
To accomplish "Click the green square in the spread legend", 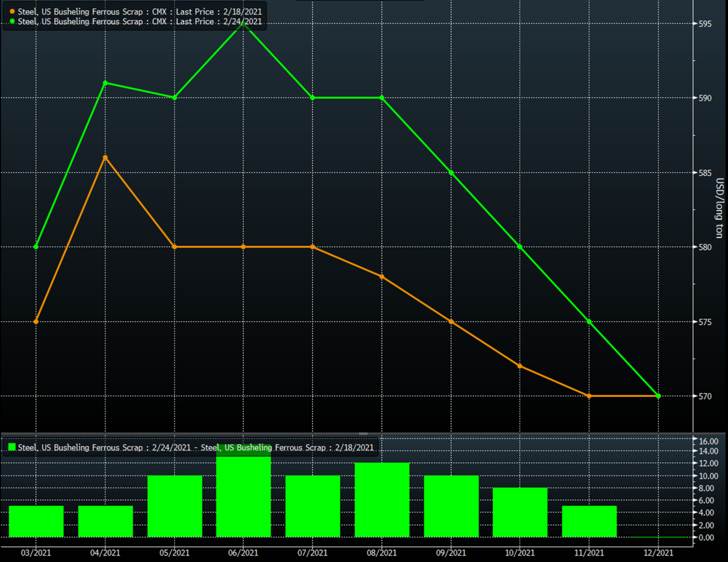I will tap(12, 447).
